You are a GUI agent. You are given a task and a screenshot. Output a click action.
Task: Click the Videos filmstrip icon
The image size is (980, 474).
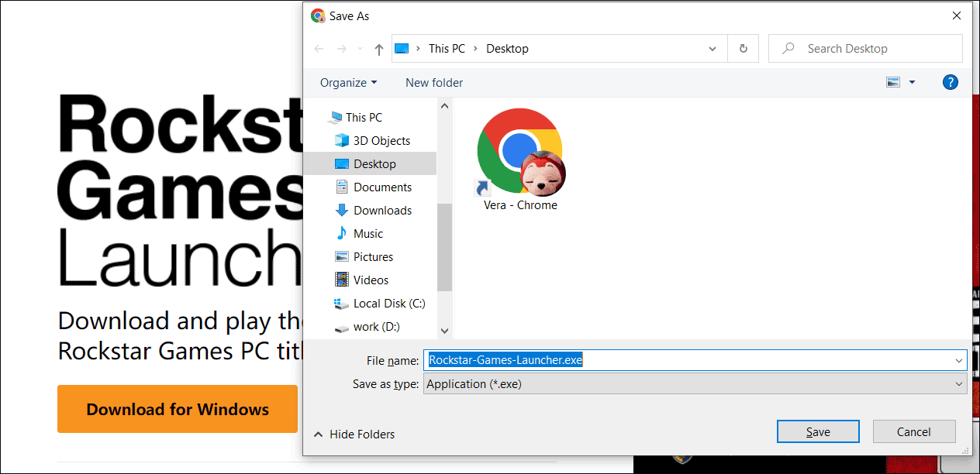pyautogui.click(x=342, y=280)
